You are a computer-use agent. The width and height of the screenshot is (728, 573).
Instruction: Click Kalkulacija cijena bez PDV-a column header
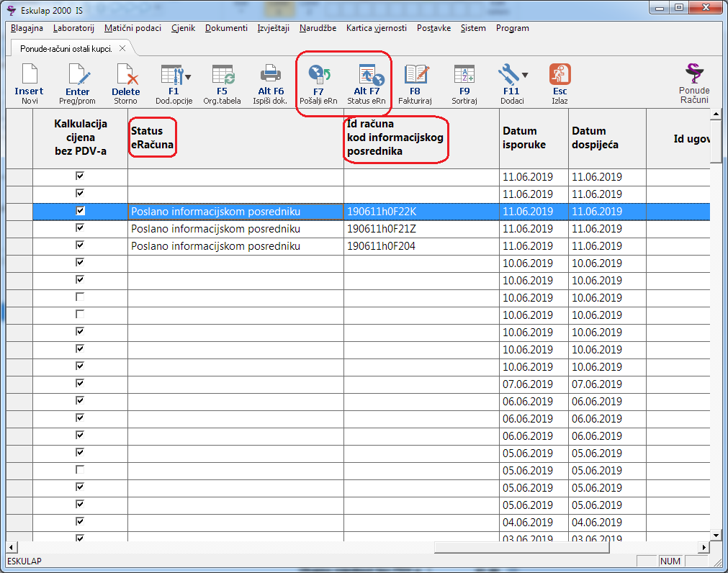coord(81,137)
